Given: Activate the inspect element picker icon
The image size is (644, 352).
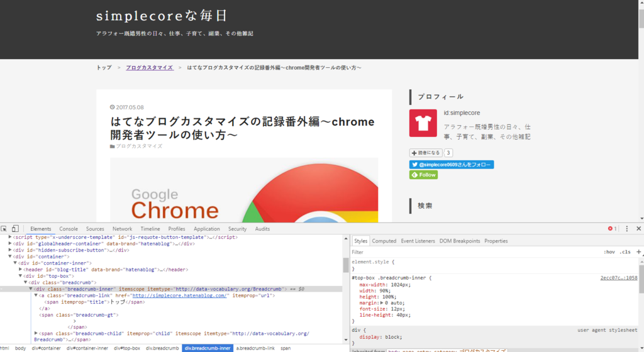Looking at the screenshot, I should (4, 229).
